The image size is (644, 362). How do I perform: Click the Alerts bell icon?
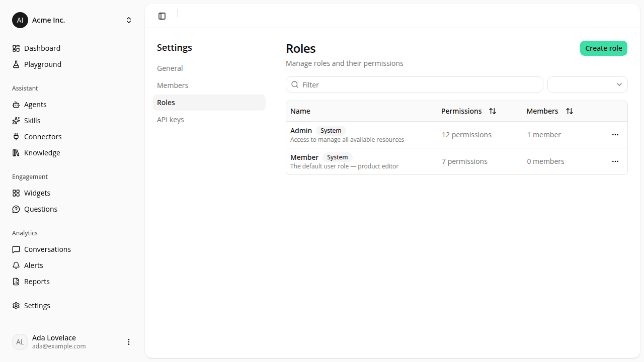16,265
